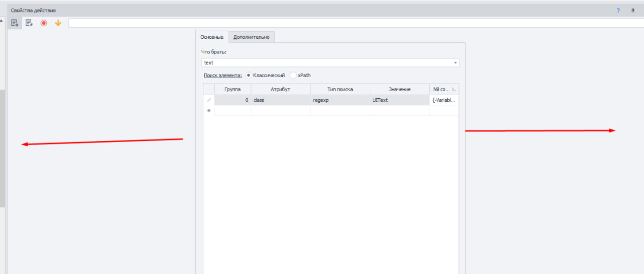
Task: Select the 'UIText' value cell
Action: coord(399,100)
